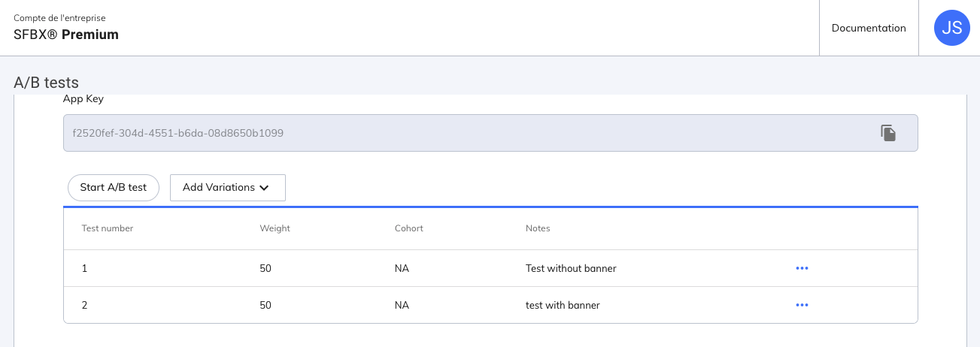Click the weight value 50 for test 1
The image size is (980, 347).
click(265, 268)
